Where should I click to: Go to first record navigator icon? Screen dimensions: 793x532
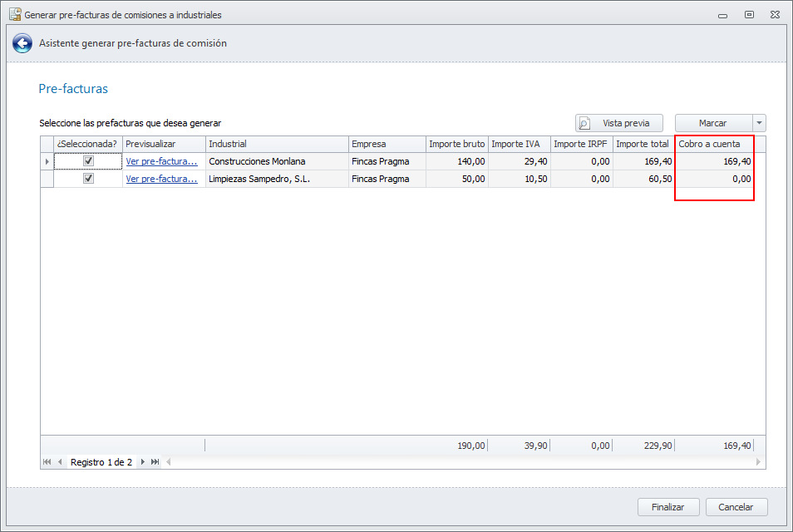click(47, 462)
